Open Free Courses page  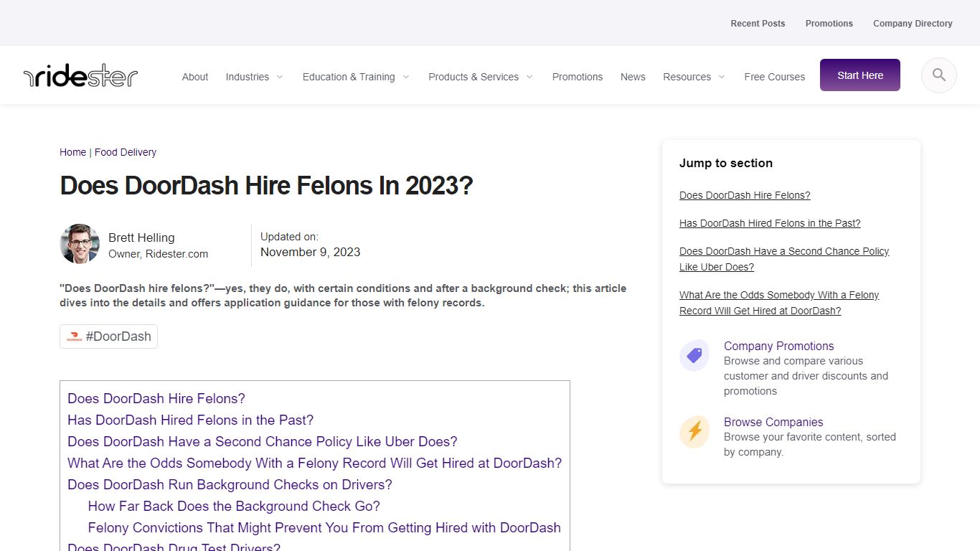pyautogui.click(x=775, y=77)
